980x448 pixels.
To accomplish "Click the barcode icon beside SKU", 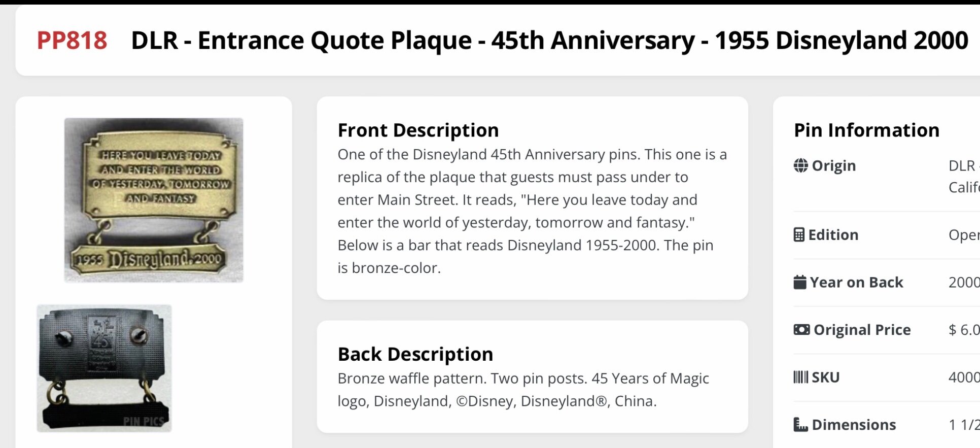I will click(x=800, y=377).
